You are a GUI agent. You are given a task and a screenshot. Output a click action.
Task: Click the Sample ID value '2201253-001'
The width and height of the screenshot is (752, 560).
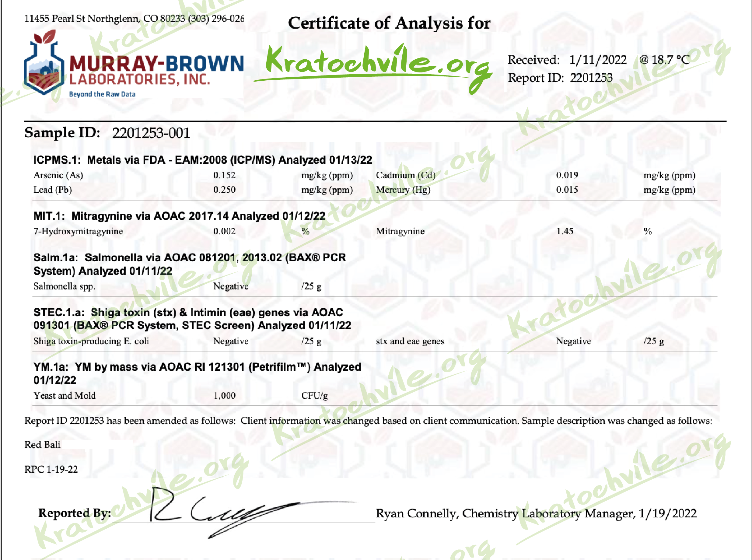[151, 133]
